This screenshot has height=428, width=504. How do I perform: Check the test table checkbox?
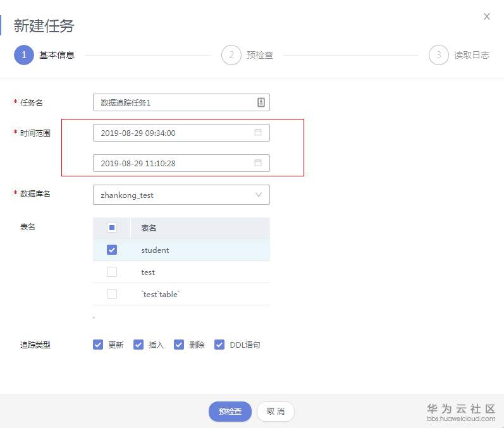point(112,272)
